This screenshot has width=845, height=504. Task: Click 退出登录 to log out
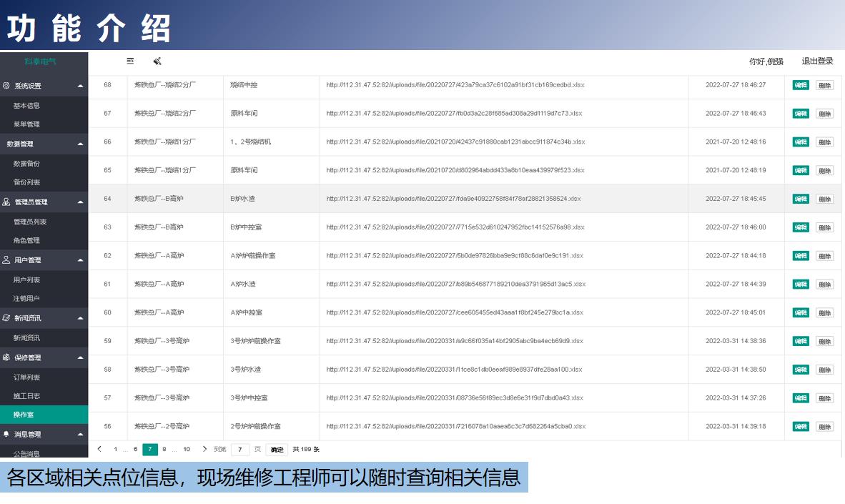[x=817, y=61]
